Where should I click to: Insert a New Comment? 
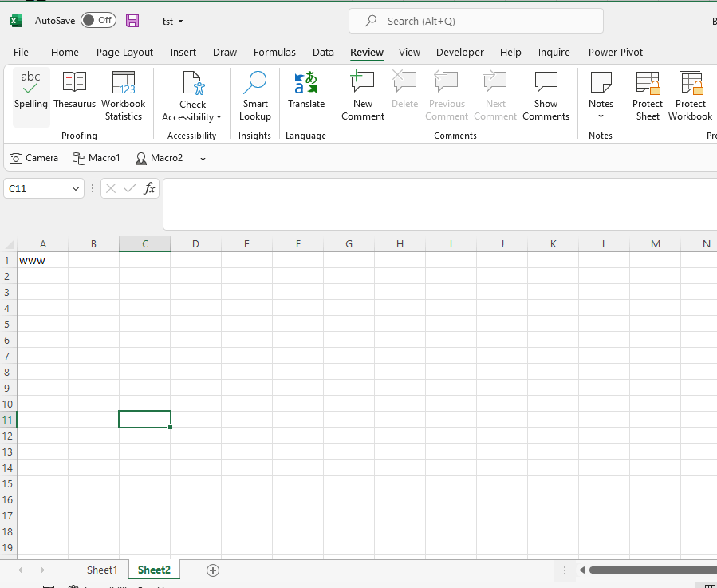pyautogui.click(x=362, y=95)
